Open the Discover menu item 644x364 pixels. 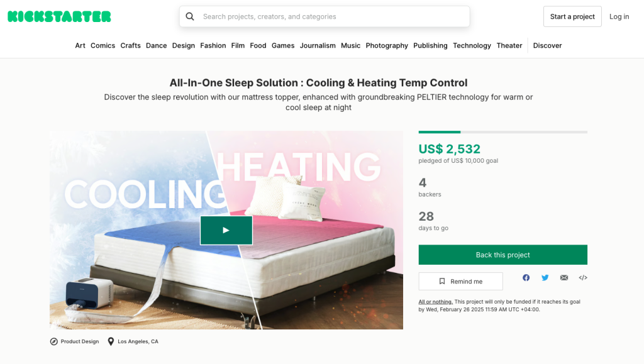pyautogui.click(x=547, y=45)
